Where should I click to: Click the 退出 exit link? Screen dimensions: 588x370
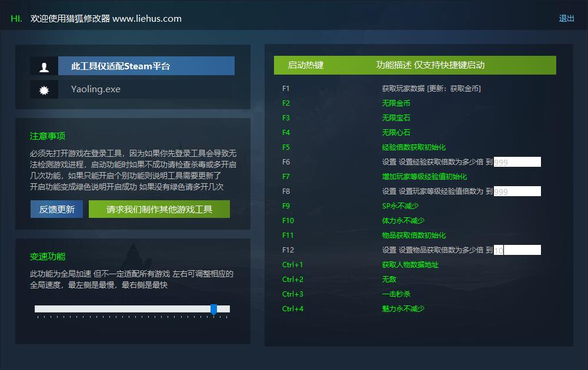click(566, 18)
